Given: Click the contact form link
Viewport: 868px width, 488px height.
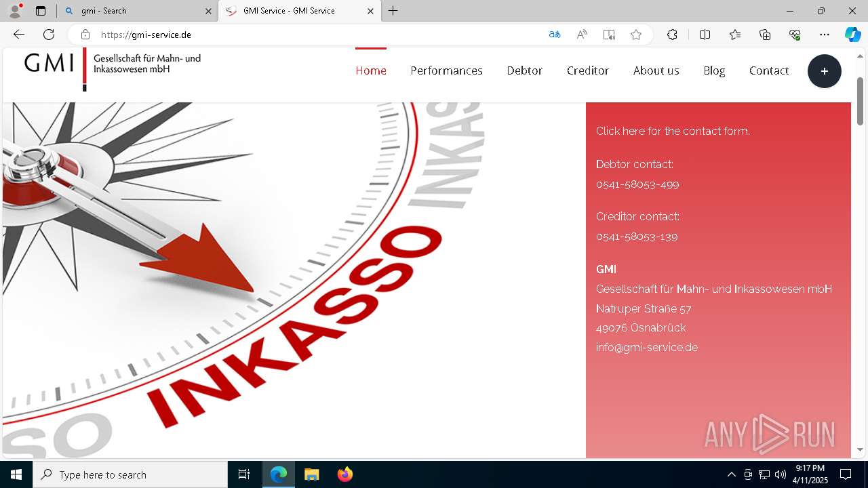Looking at the screenshot, I should tap(673, 131).
